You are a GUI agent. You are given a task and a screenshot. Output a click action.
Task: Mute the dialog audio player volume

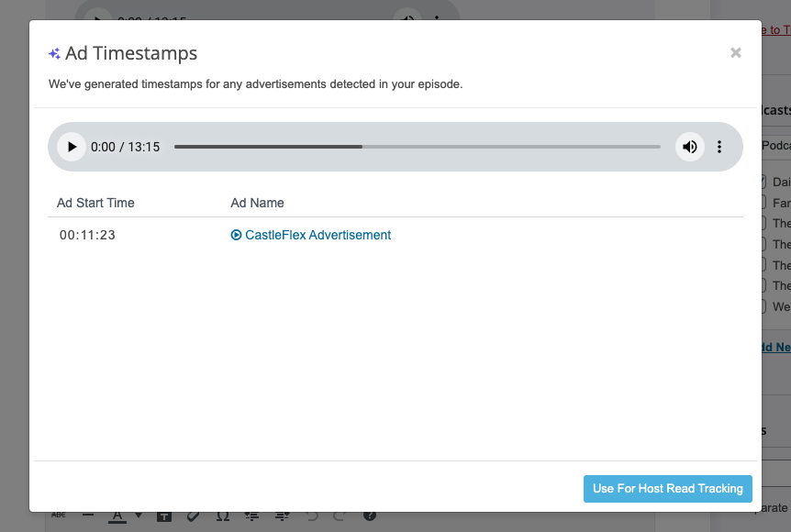point(690,147)
